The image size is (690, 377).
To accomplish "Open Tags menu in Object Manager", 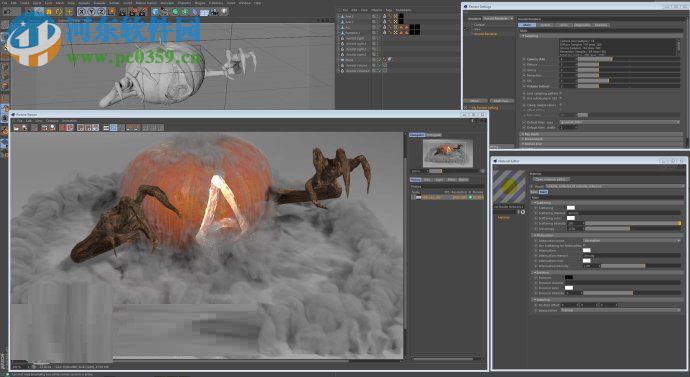I will click(x=389, y=10).
